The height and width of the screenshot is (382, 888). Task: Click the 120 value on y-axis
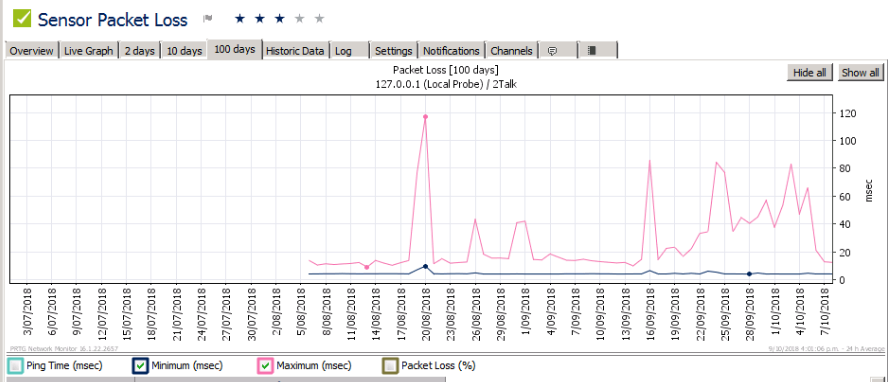(x=847, y=113)
